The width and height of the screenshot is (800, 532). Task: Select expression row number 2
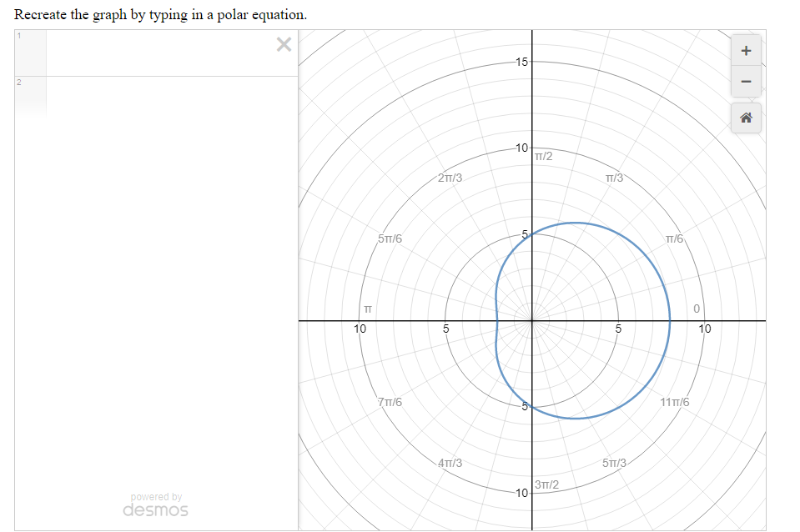[18, 83]
